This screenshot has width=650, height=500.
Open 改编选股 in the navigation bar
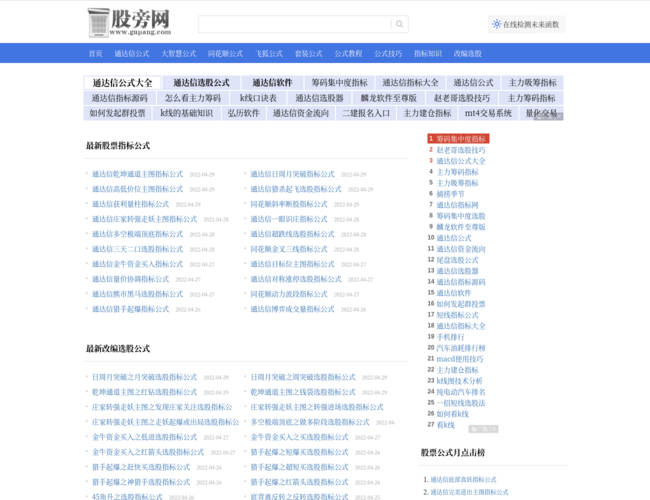[x=468, y=53]
